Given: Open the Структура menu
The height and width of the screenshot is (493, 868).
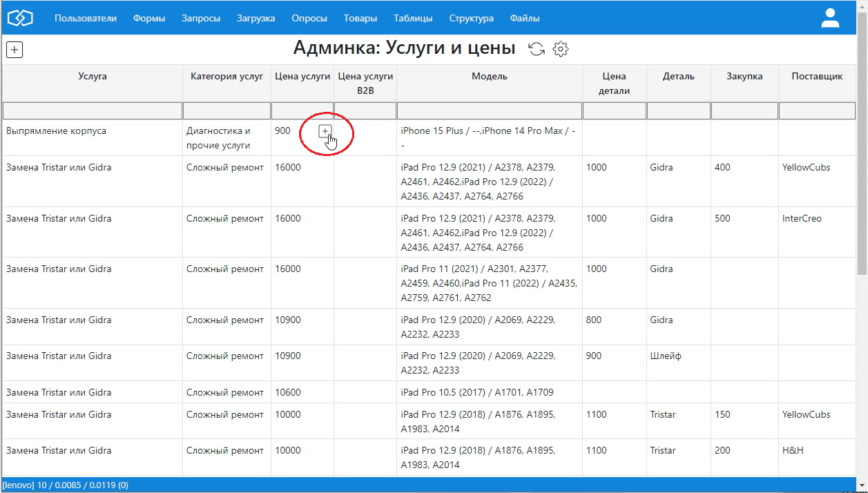Looking at the screenshot, I should click(x=471, y=19).
